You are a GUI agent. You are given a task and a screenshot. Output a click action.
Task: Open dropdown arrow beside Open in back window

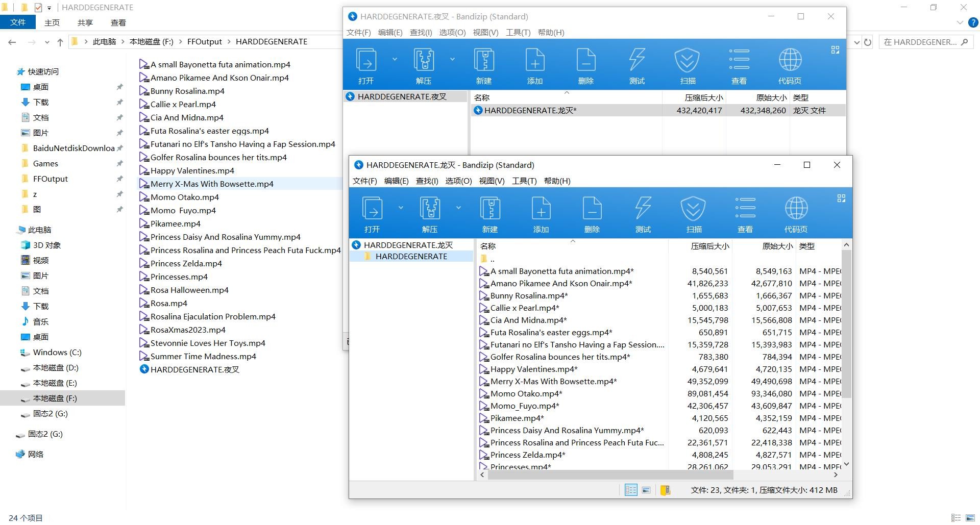395,59
